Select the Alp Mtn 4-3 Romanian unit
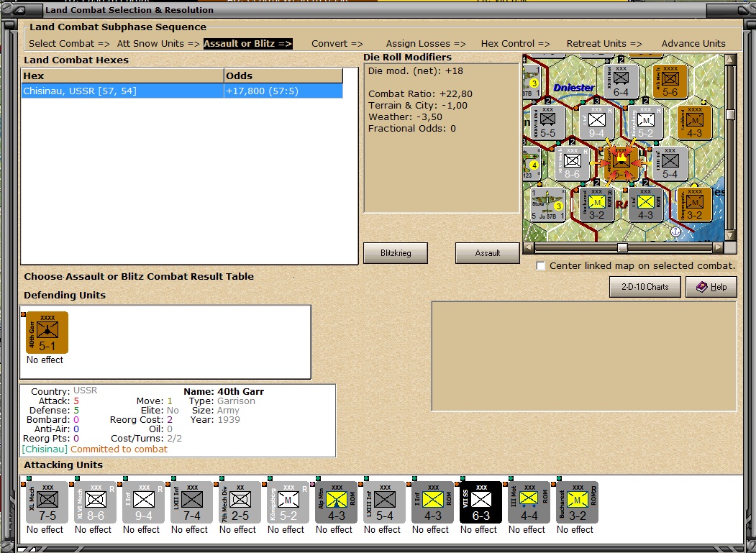 click(337, 502)
